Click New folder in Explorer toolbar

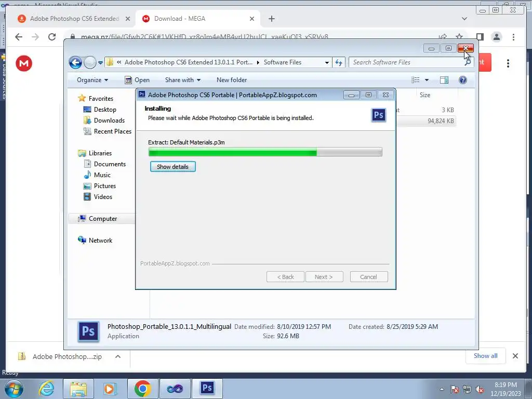(x=232, y=80)
